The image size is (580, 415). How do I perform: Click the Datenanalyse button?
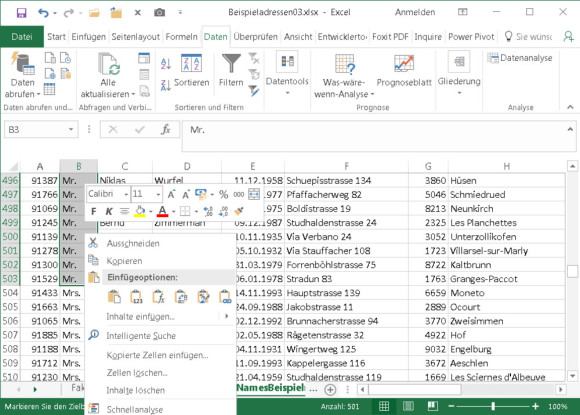[x=520, y=58]
